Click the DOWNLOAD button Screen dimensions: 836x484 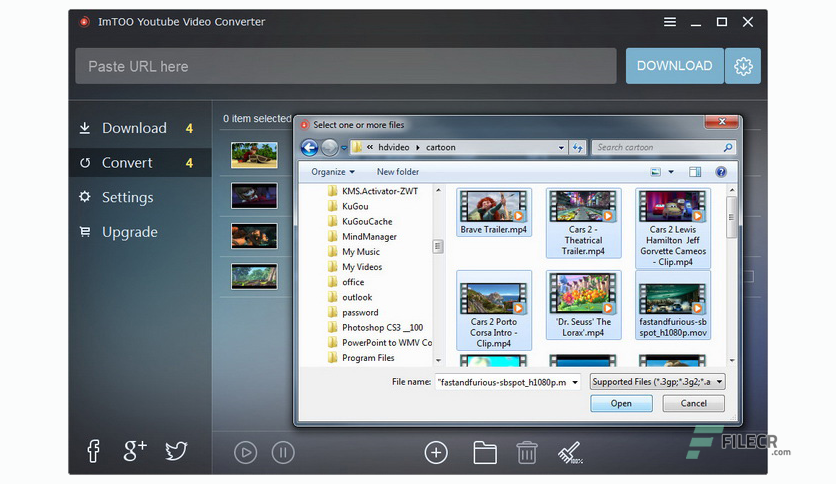(x=674, y=66)
